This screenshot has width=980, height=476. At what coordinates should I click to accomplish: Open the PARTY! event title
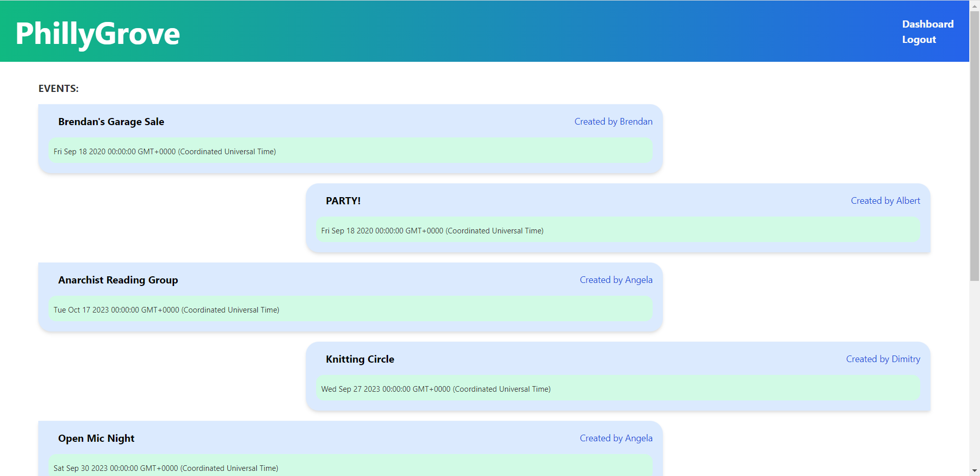click(x=343, y=201)
